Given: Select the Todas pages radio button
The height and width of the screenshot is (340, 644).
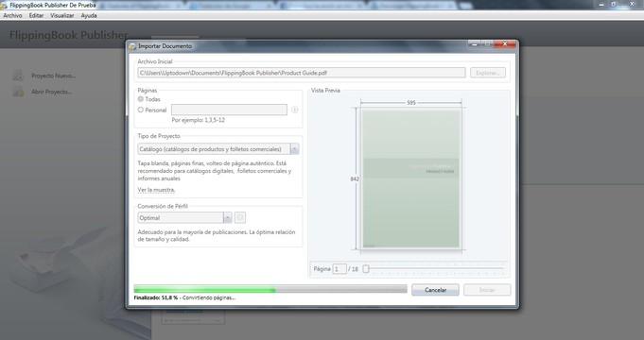Looking at the screenshot, I should click(141, 99).
